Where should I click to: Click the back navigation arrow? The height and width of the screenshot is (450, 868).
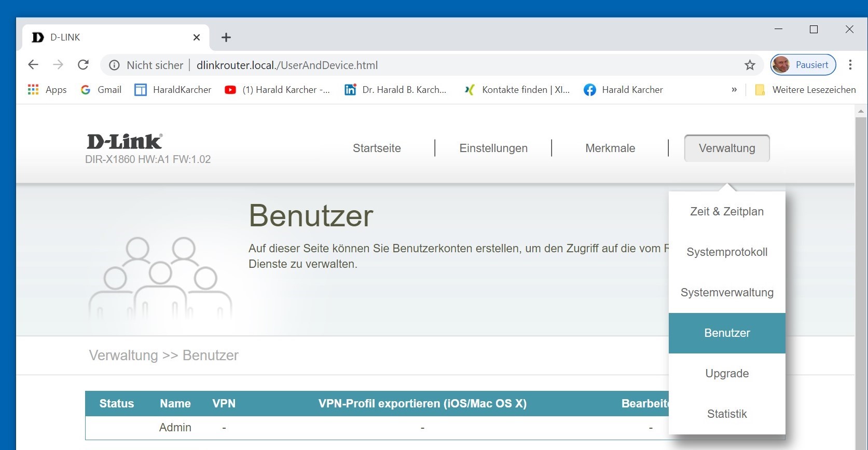[x=33, y=65]
